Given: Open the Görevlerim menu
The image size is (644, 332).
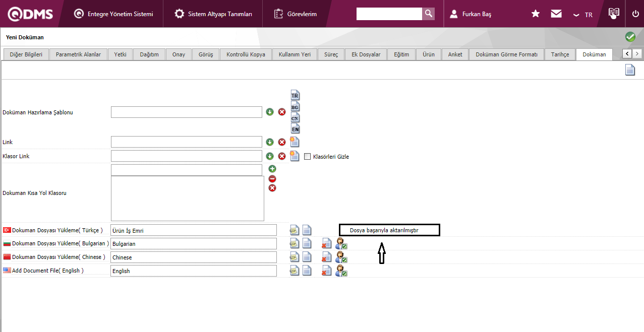Looking at the screenshot, I should [x=296, y=14].
